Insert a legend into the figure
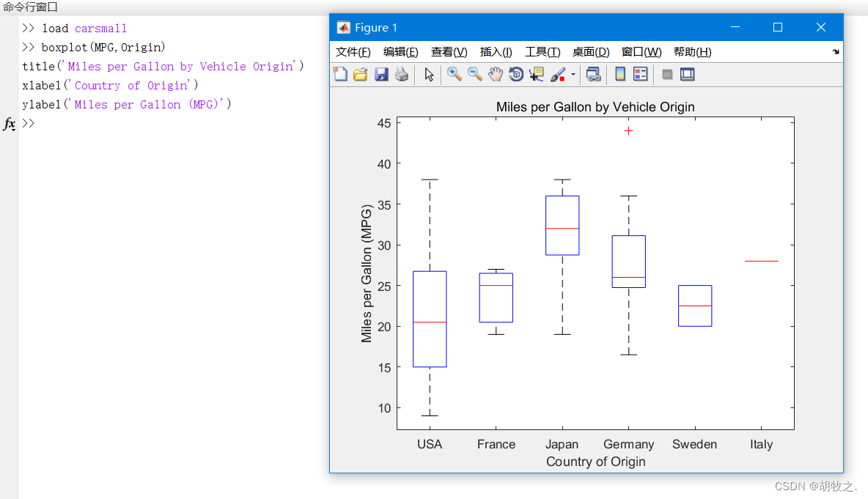The image size is (868, 499). (x=639, y=74)
